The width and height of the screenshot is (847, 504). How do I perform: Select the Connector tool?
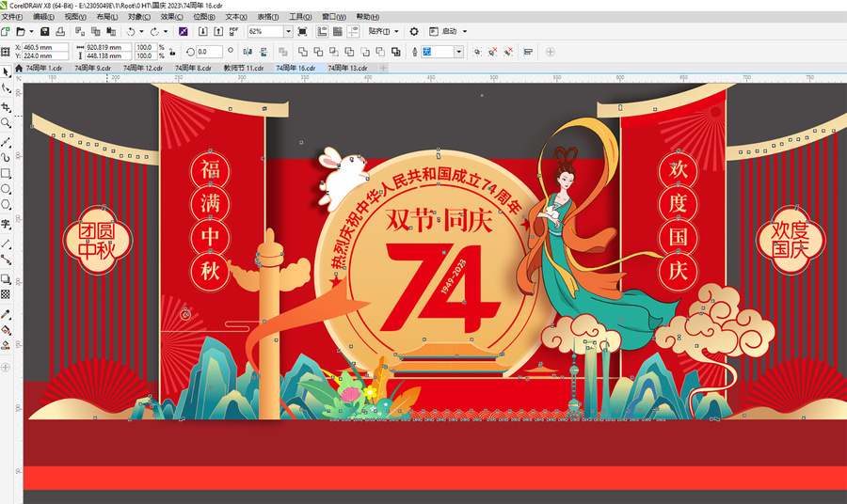pos(6,260)
